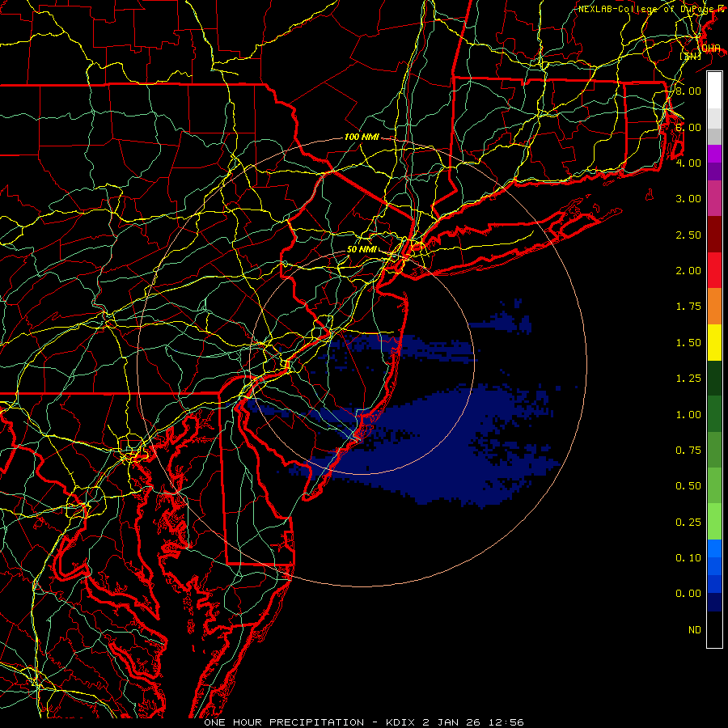Screen dimensions: 728x728
Task: Click the 2 JAN 26 12:56 timestamp
Action: [473, 722]
